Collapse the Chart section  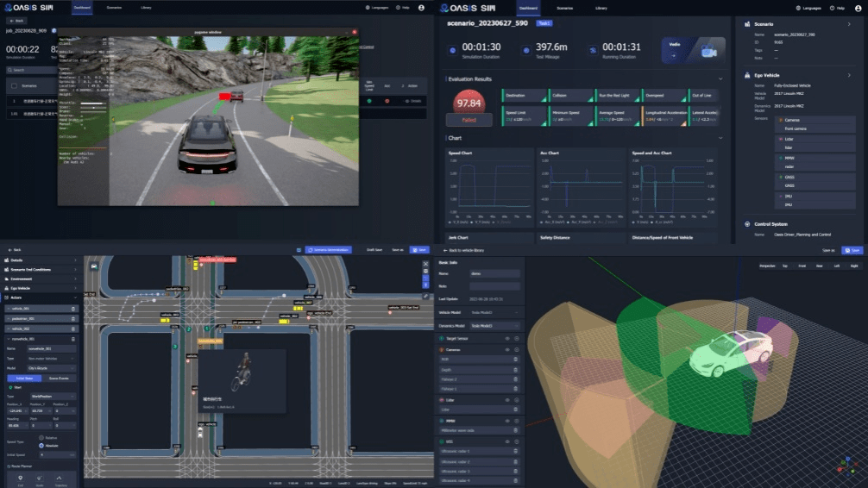click(720, 138)
